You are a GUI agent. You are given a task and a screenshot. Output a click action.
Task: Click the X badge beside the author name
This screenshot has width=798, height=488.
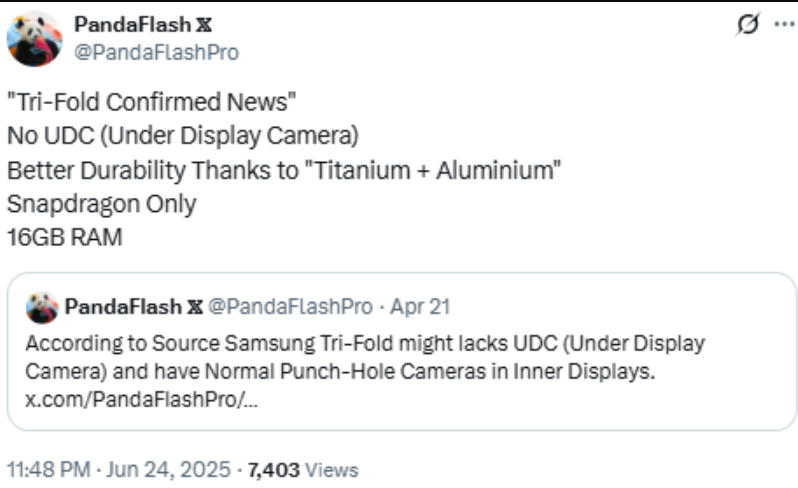(x=202, y=25)
